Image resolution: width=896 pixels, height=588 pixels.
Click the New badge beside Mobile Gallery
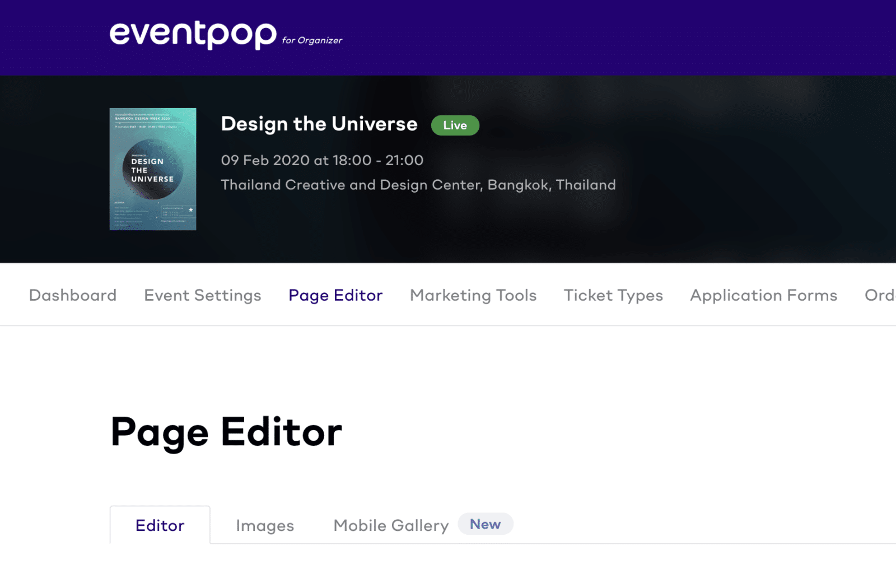485,524
